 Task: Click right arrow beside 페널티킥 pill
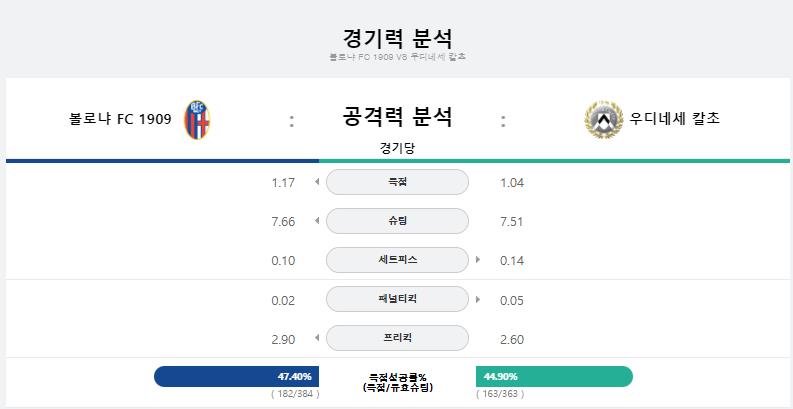(478, 299)
